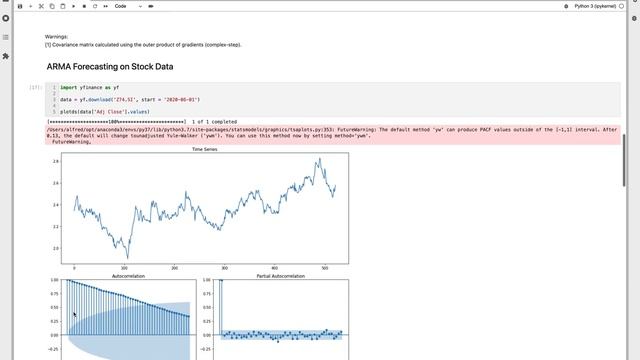This screenshot has height=360, width=640.
Task: Click the data = yf.download code line
Action: click(x=130, y=100)
